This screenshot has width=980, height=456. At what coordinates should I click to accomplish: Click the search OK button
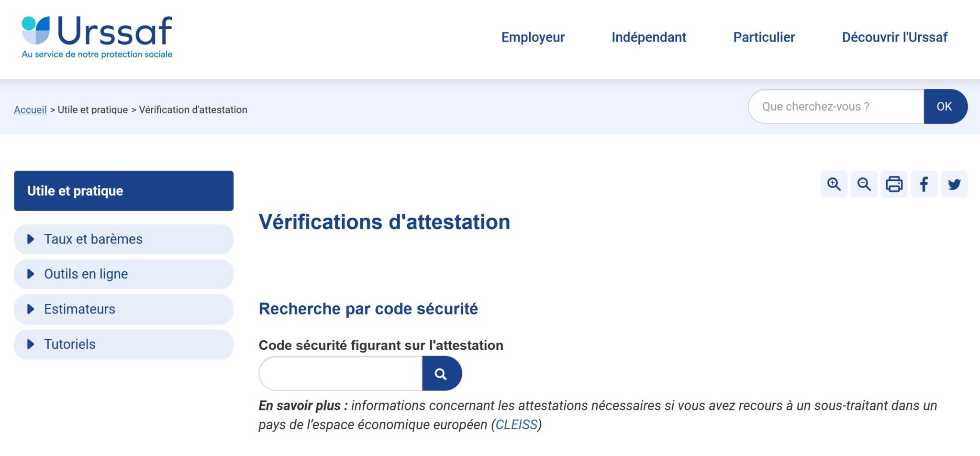coord(945,106)
